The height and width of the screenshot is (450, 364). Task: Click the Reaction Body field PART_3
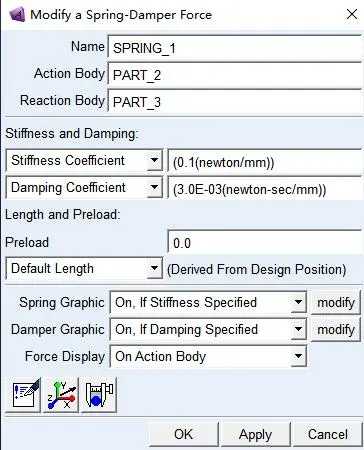click(x=235, y=102)
